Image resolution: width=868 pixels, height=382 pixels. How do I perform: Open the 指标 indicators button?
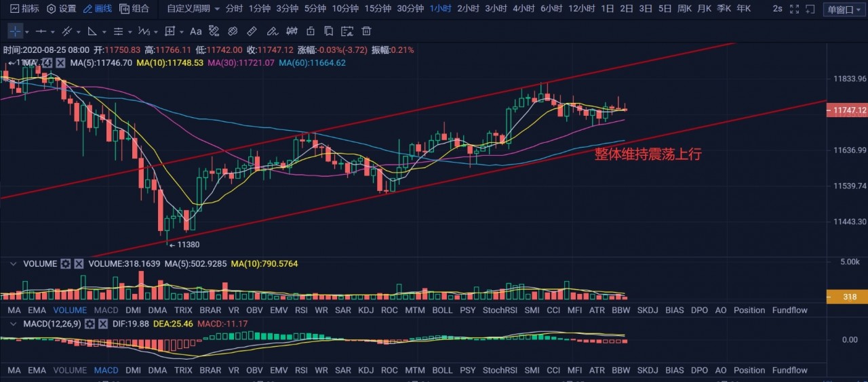pyautogui.click(x=24, y=9)
